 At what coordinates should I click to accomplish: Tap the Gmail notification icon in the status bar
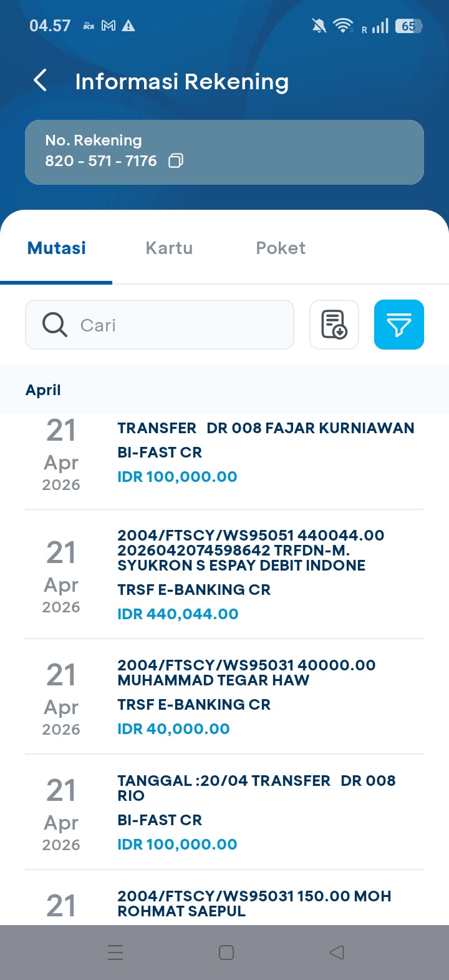(109, 26)
